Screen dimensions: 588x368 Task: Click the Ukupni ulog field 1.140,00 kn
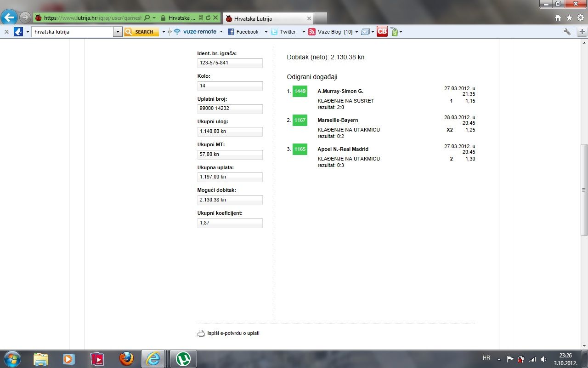point(230,132)
